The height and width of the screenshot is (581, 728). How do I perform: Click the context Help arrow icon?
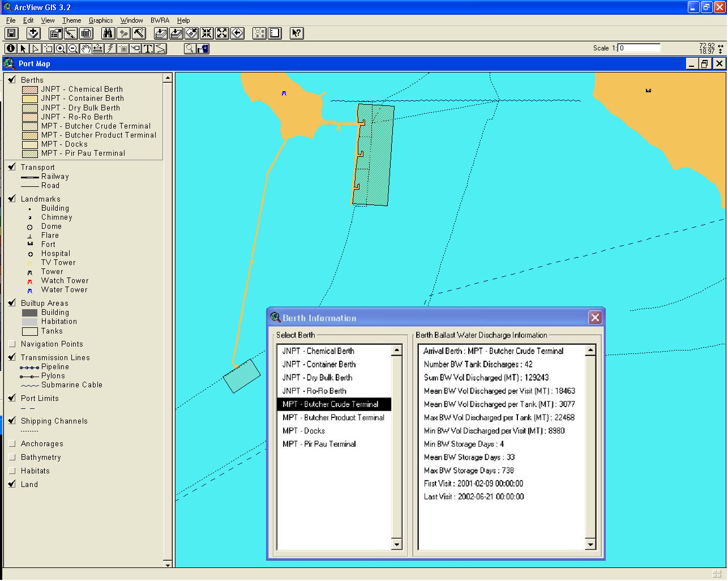tap(296, 33)
